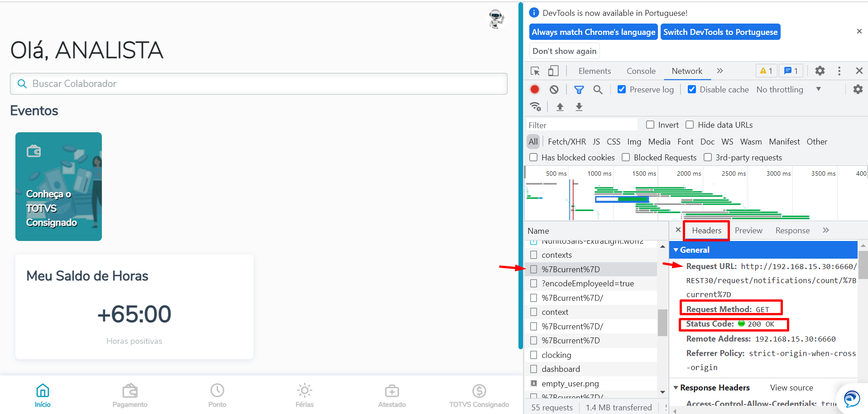This screenshot has height=414, width=868.
Task: Show more request detail tabs chevron
Action: [826, 230]
